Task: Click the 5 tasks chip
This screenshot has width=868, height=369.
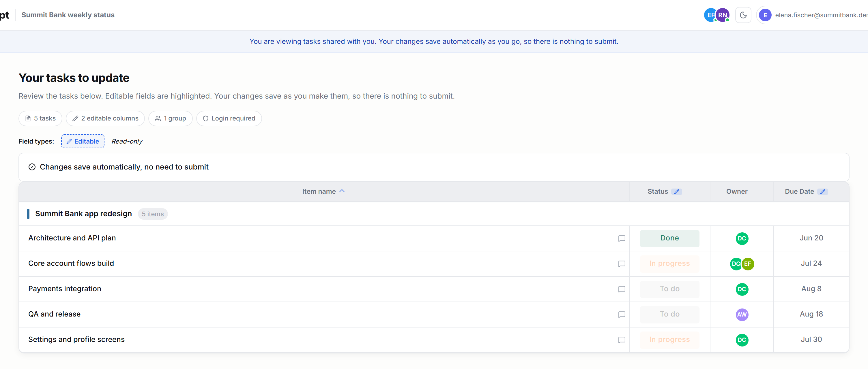Action: 40,118
